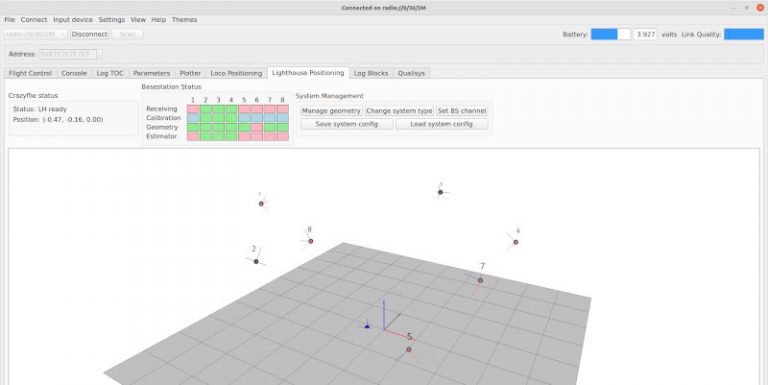This screenshot has width=768, height=385.
Task: Open the Themes menu
Action: pos(184,20)
